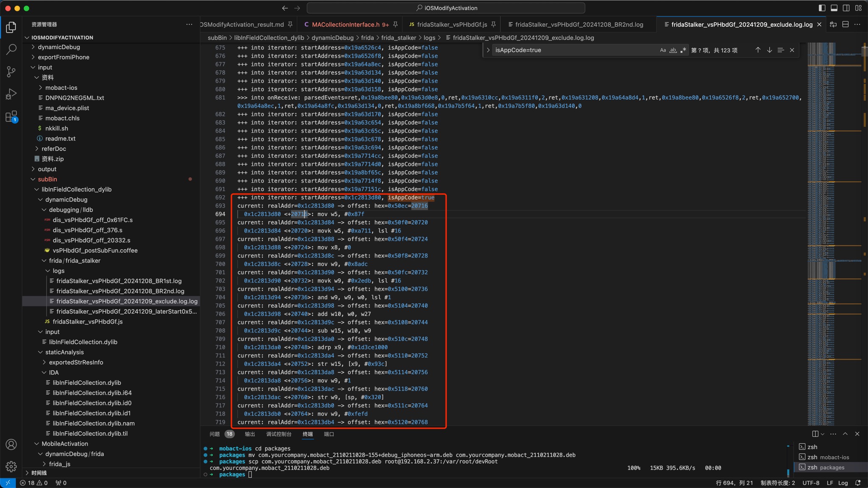The width and height of the screenshot is (868, 488).
Task: Close the bottom terminal panel
Action: 857,434
